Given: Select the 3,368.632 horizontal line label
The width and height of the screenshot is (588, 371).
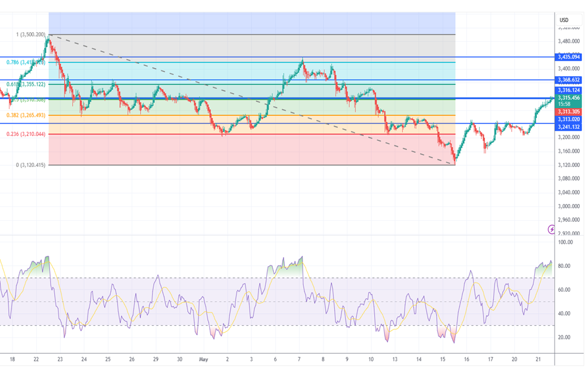Looking at the screenshot, I should (x=568, y=80).
